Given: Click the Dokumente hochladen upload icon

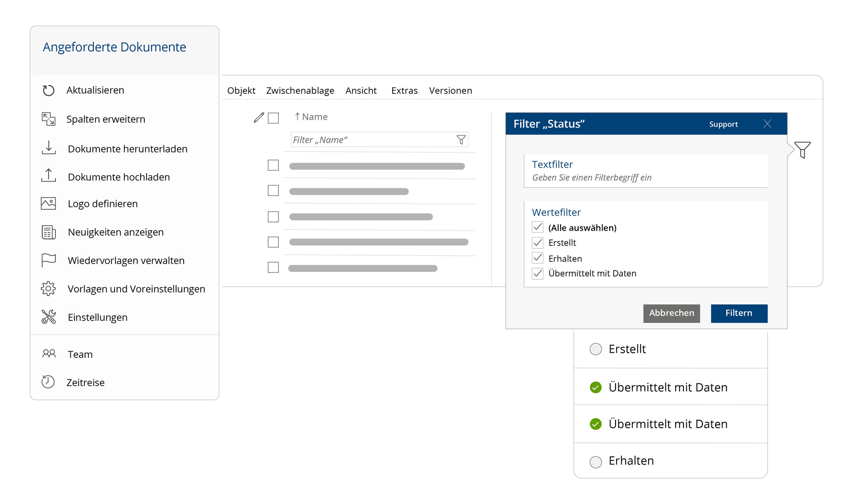Looking at the screenshot, I should (49, 176).
